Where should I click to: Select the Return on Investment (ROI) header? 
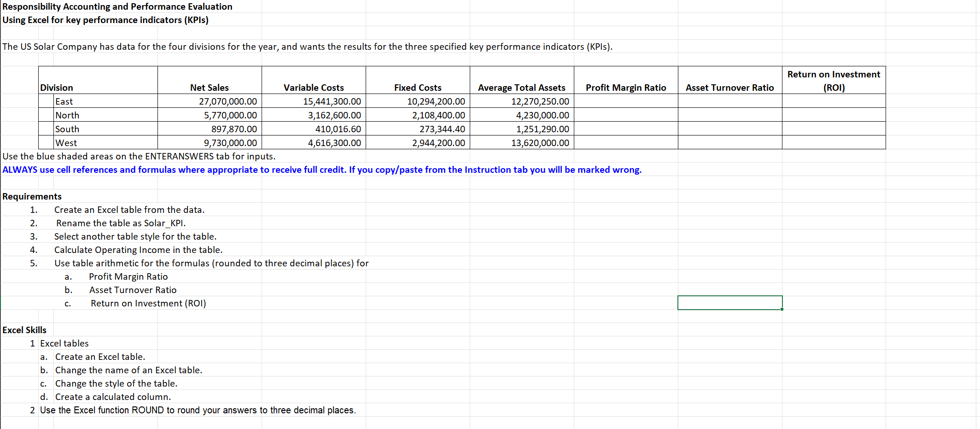point(834,81)
